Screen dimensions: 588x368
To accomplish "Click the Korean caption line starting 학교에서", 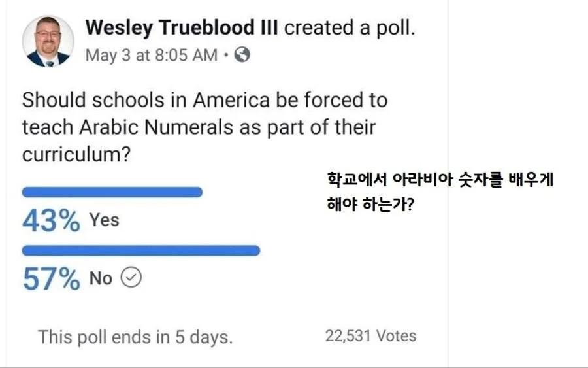I will click(x=439, y=180).
